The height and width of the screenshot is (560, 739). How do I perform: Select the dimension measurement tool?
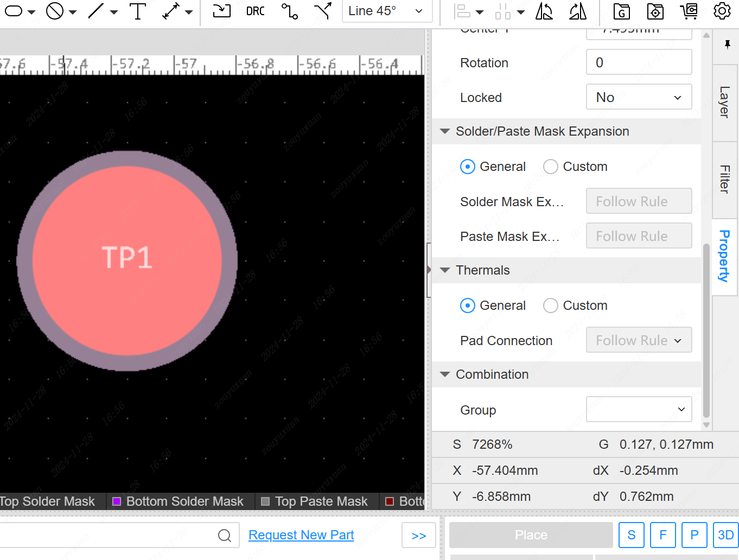[171, 11]
